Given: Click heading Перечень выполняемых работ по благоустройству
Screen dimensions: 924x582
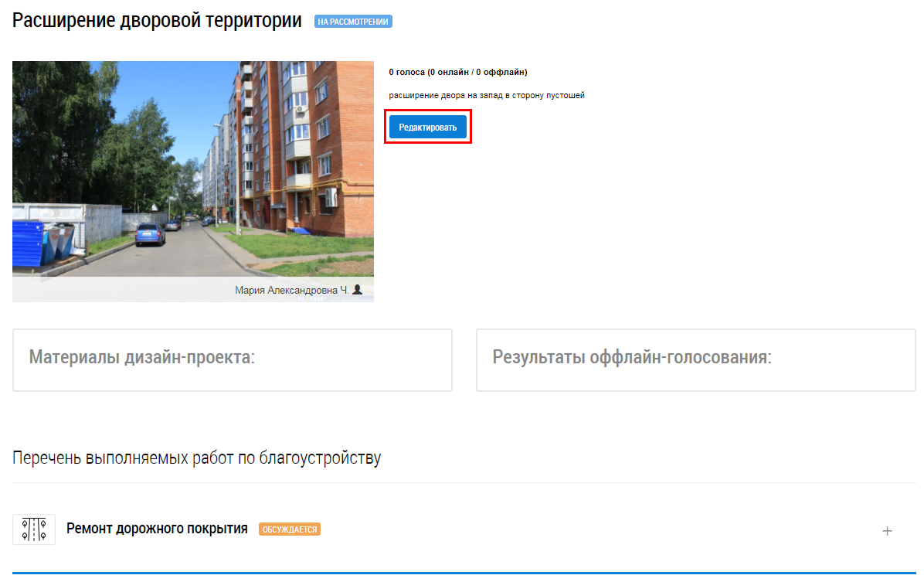Looking at the screenshot, I should [x=196, y=458].
